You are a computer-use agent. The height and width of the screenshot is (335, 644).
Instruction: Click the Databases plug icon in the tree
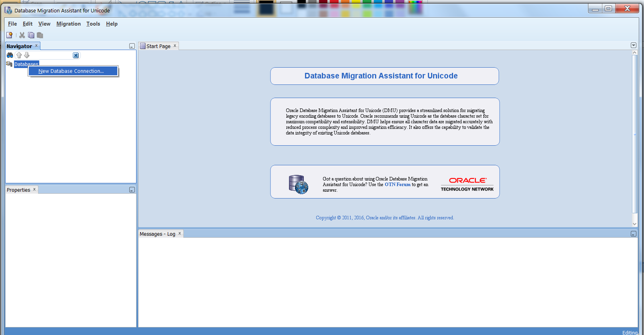click(9, 64)
